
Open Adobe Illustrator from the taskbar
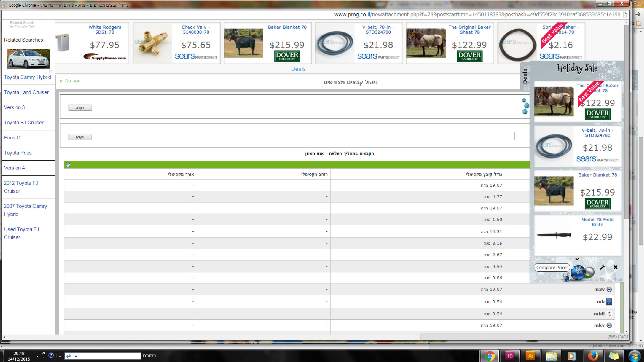[531, 356]
